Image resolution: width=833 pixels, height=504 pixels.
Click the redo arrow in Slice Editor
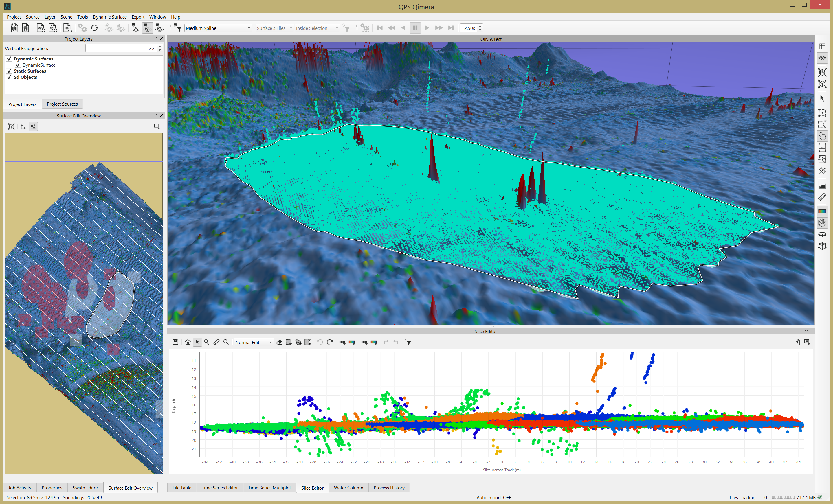330,342
